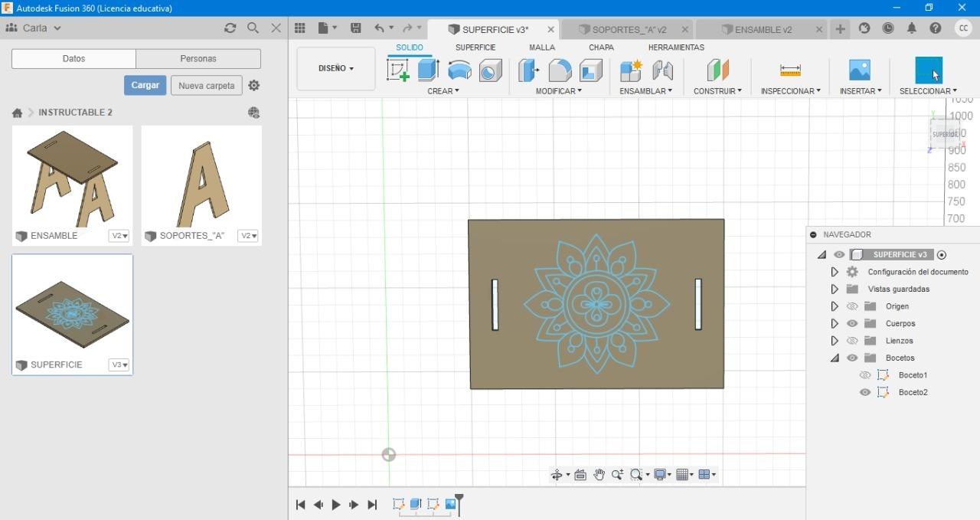Click the Zoom magnifier tool
Image resolution: width=980 pixels, height=520 pixels.
617,475
